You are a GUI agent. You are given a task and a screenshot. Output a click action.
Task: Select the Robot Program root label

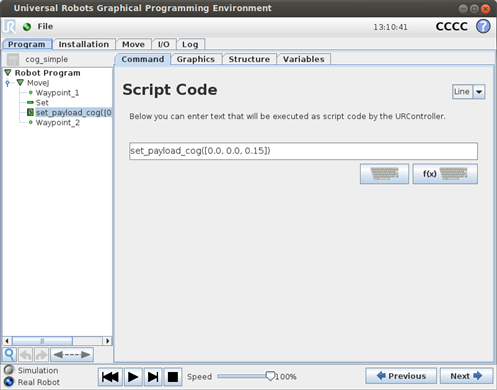[47, 73]
